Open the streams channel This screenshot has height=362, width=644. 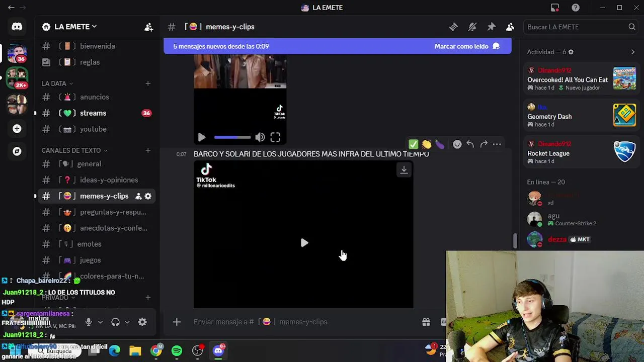[x=96, y=113]
